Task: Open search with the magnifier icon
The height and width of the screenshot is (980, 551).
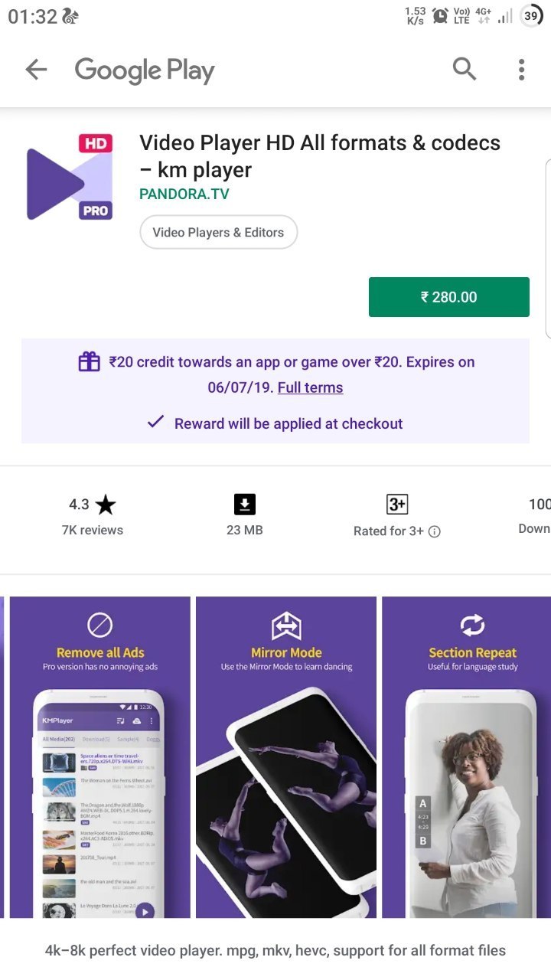Action: tap(465, 69)
